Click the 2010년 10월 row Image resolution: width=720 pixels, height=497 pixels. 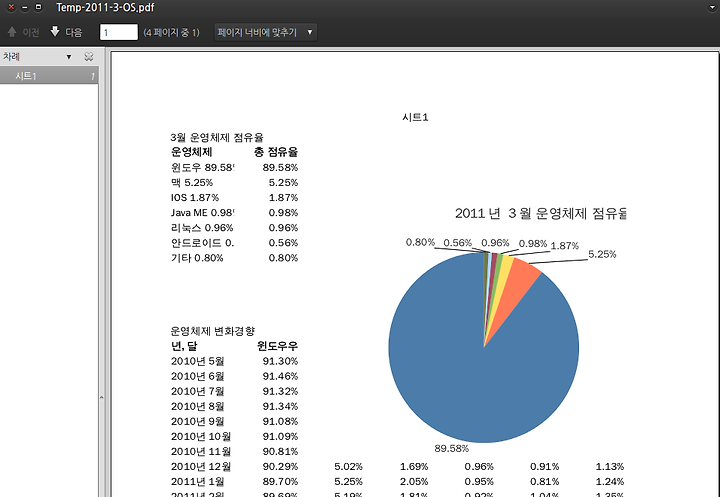click(x=234, y=436)
